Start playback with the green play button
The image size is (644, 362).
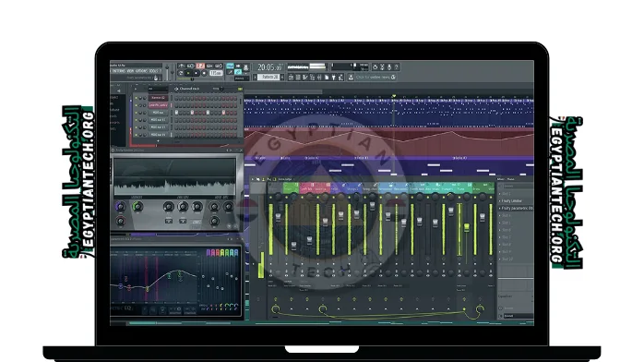(188, 73)
